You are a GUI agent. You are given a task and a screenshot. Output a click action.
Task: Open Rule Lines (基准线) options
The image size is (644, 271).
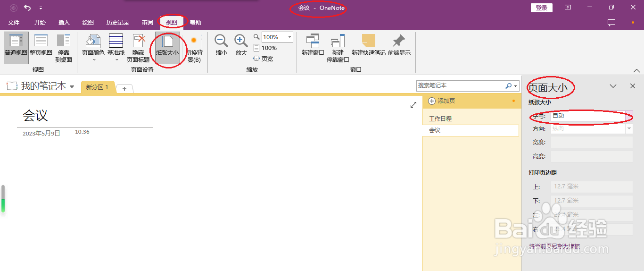click(116, 48)
